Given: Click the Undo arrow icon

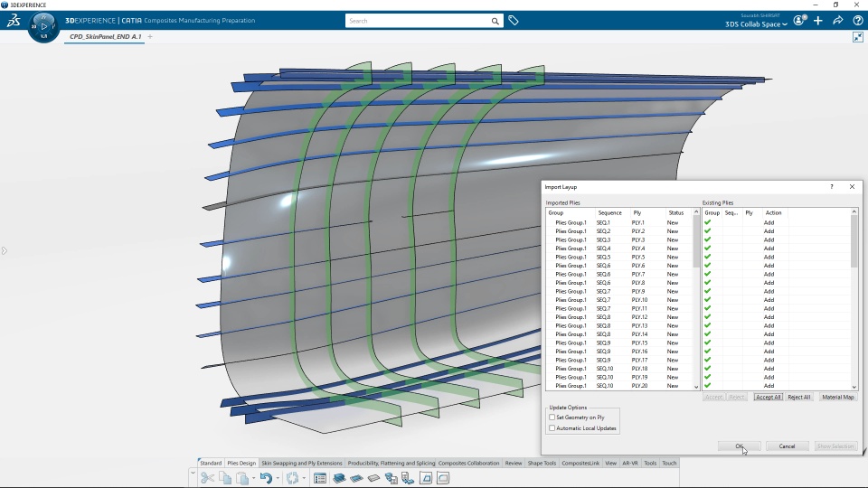Looking at the screenshot, I should (x=266, y=478).
